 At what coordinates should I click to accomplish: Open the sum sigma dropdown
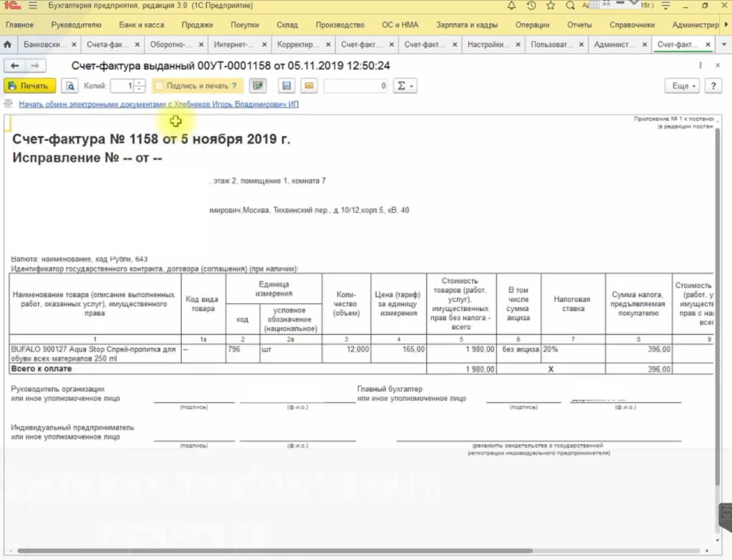tap(405, 86)
